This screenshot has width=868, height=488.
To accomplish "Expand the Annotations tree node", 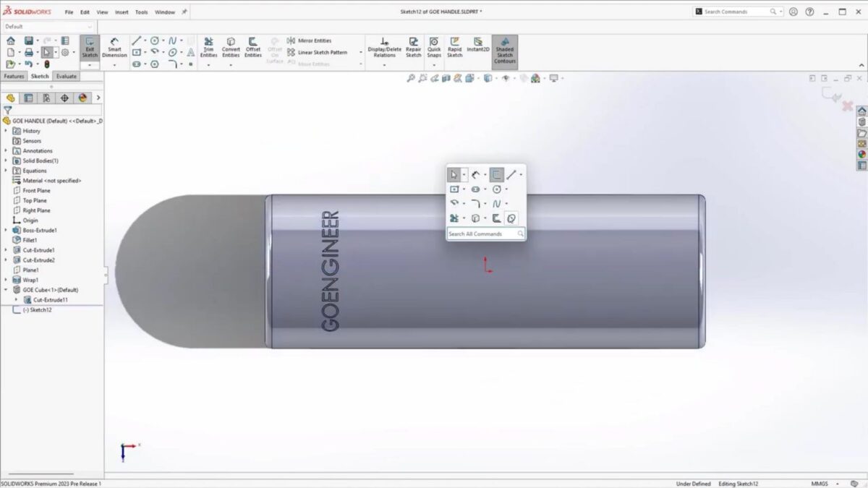I will pyautogui.click(x=6, y=150).
